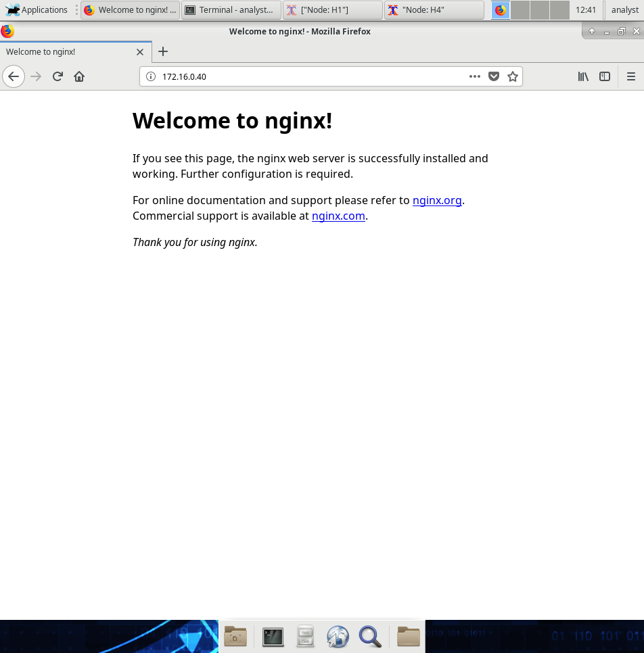Close the Welcome to nginx! tab
This screenshot has width=644, height=653.
point(140,52)
